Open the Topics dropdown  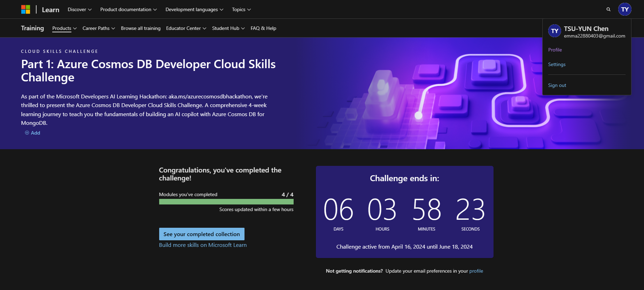(x=241, y=9)
